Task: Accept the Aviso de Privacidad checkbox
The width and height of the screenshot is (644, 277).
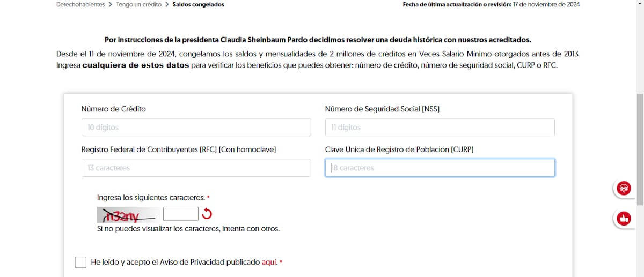Action: click(80, 262)
